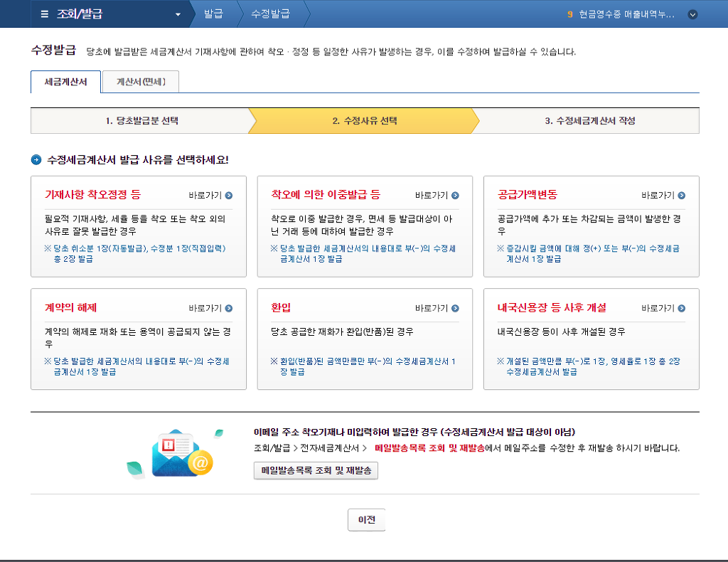The width and height of the screenshot is (728, 562).
Task: Select the 발급 breadcrumb item
Action: (x=213, y=14)
